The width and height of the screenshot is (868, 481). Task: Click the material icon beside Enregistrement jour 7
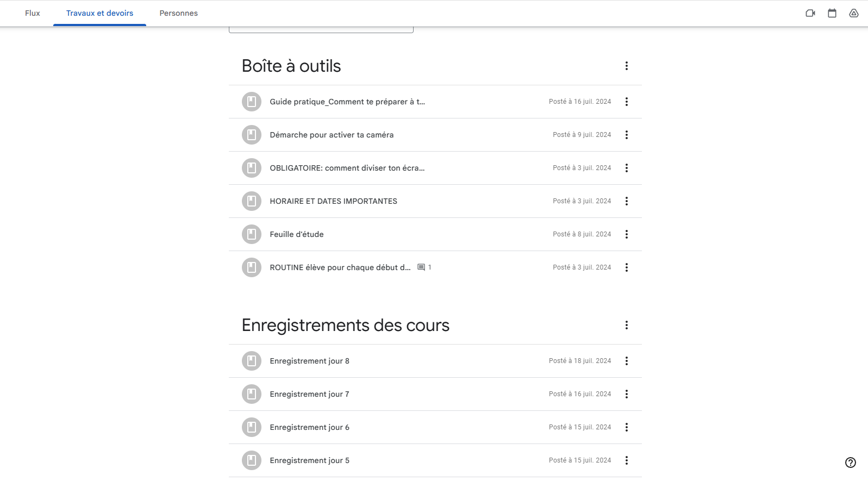click(x=252, y=394)
